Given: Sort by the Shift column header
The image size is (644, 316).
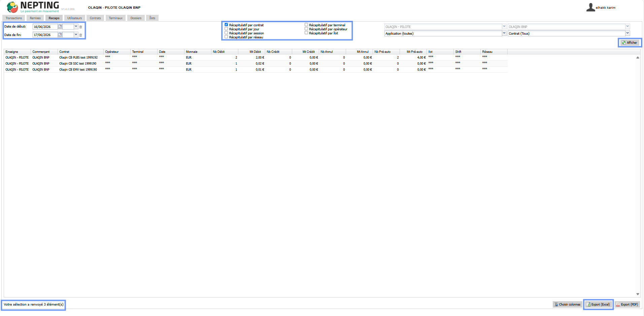Looking at the screenshot, I should pos(467,52).
